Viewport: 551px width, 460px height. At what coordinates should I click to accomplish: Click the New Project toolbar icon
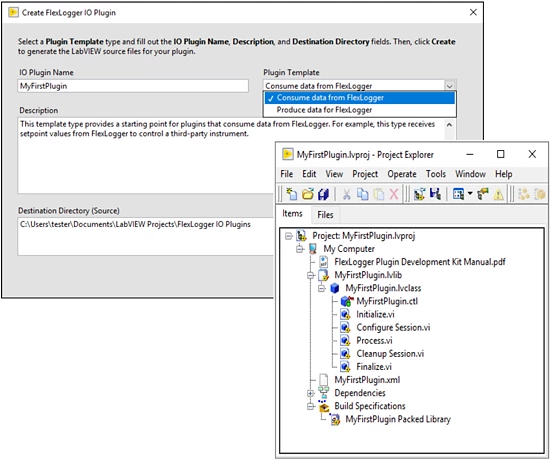pos(291,194)
